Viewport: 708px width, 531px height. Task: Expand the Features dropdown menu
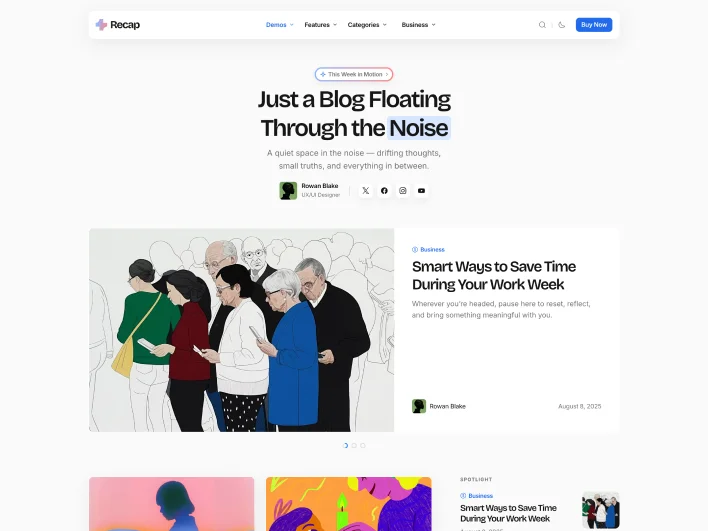pyautogui.click(x=321, y=25)
